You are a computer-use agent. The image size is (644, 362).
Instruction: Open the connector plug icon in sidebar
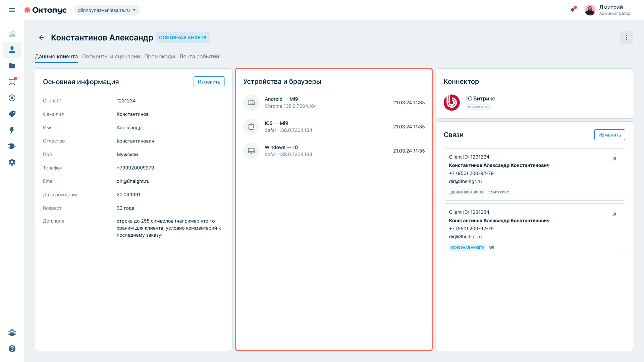point(12,146)
